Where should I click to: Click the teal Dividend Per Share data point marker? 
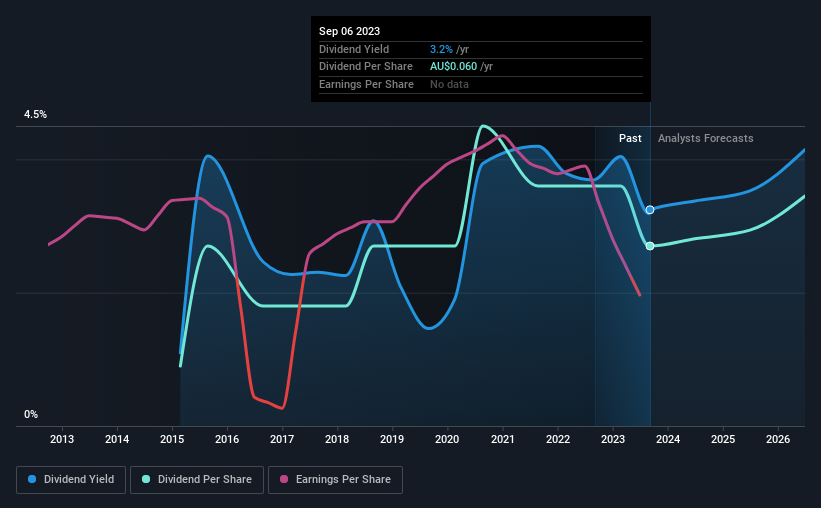coord(650,246)
